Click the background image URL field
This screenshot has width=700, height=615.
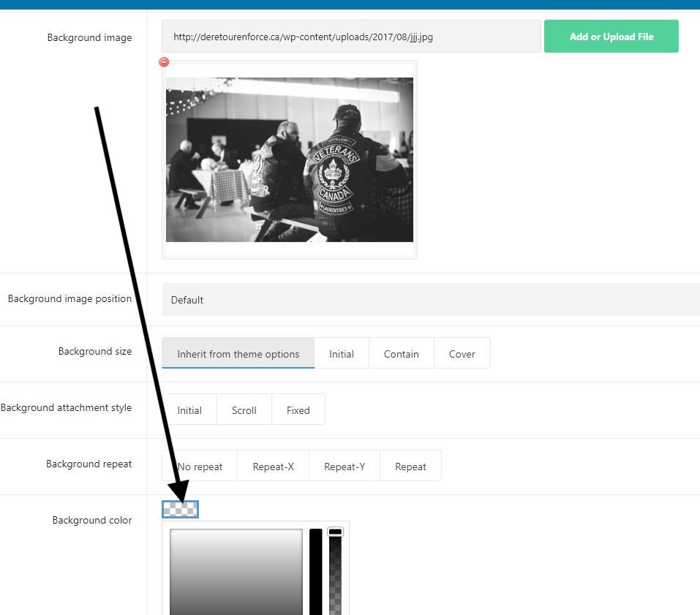351,36
